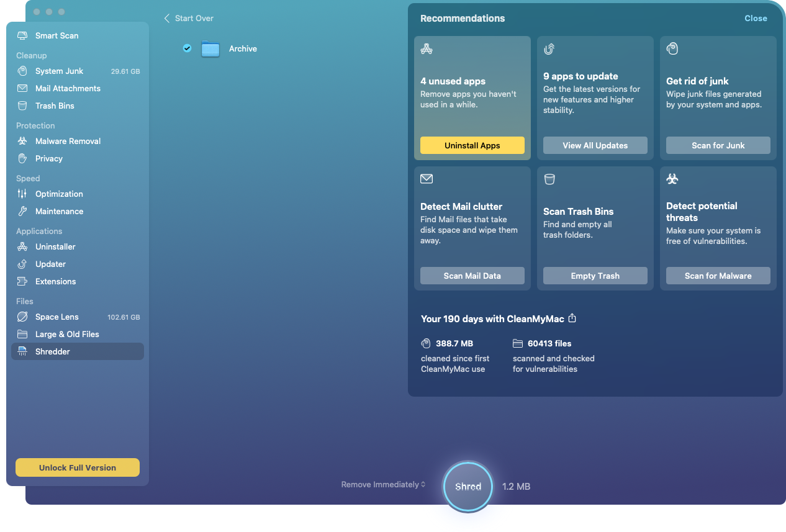The height and width of the screenshot is (532, 786).
Task: Click the Archive folder icon
Action: click(x=210, y=49)
